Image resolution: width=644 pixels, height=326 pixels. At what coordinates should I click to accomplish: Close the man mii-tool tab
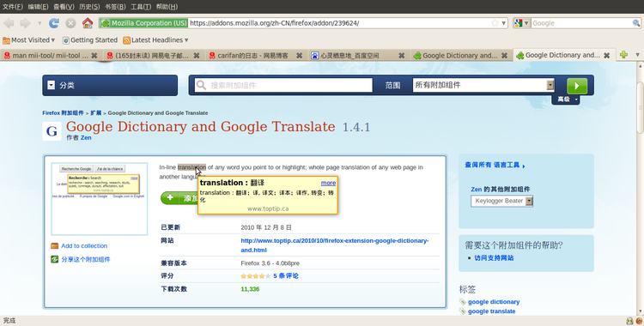(x=94, y=55)
